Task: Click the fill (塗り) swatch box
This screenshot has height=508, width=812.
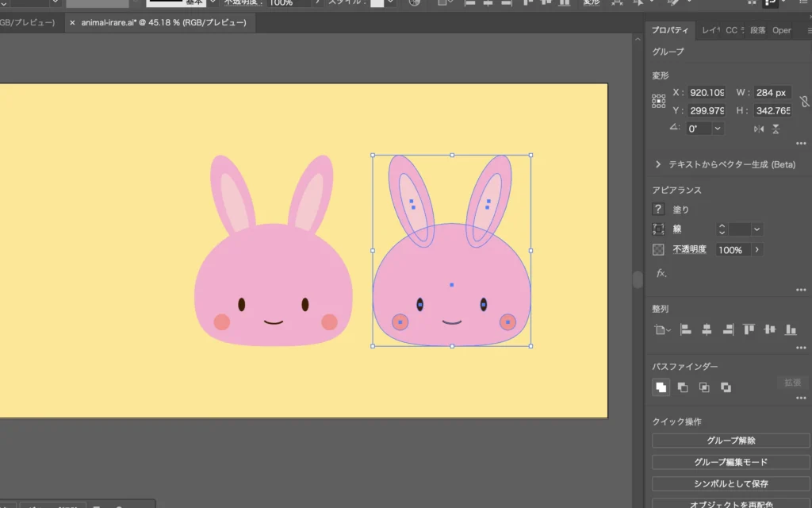Action: click(658, 210)
